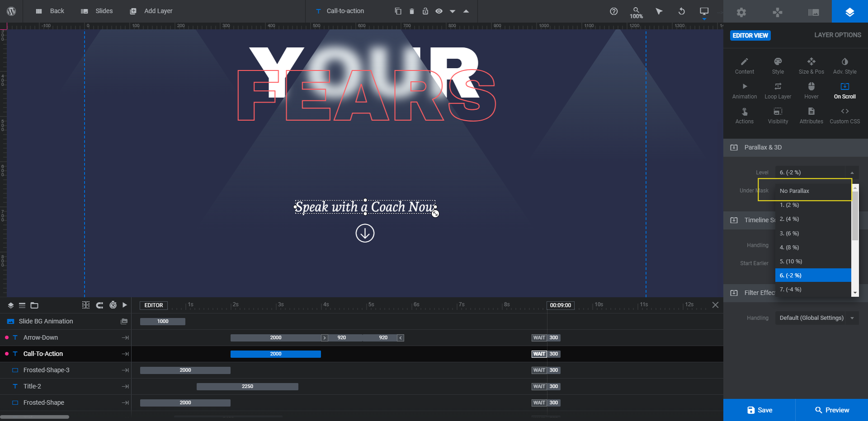Click the level list scrollbar thumb
868x421 pixels.
(x=855, y=215)
